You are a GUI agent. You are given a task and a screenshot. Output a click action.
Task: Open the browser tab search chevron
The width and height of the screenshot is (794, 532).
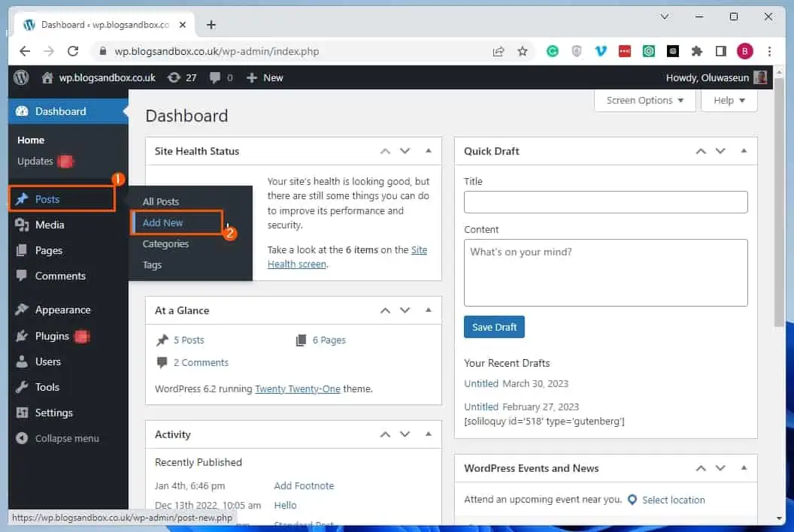[665, 17]
